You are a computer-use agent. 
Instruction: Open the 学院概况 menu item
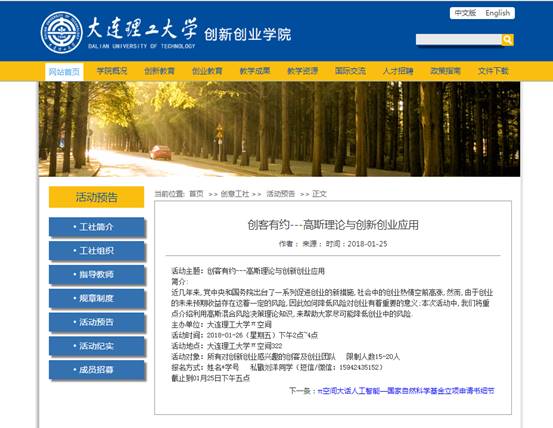click(x=112, y=71)
